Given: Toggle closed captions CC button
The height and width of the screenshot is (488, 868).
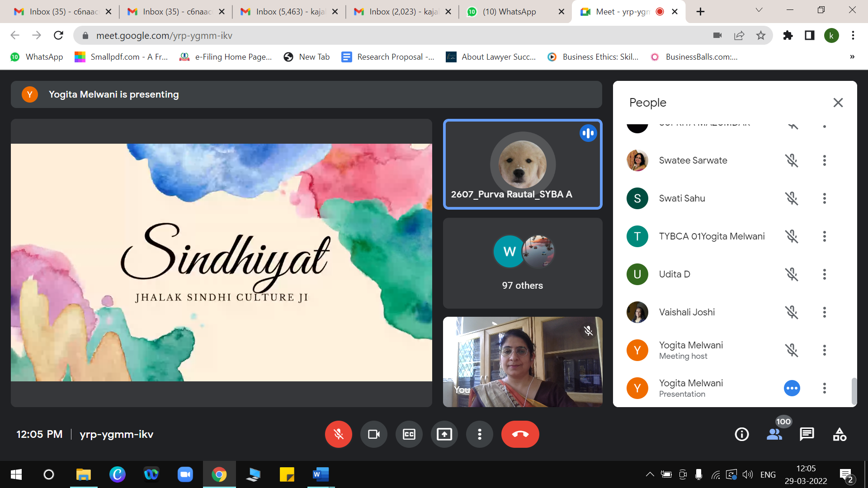Looking at the screenshot, I should click(409, 434).
